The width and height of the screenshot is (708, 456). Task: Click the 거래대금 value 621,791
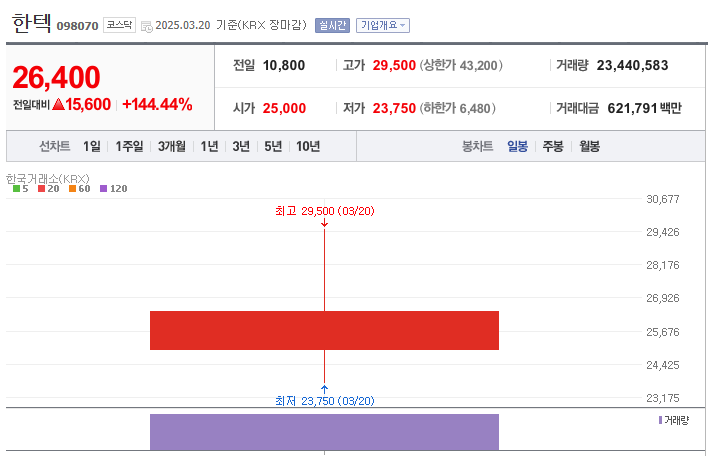point(632,108)
